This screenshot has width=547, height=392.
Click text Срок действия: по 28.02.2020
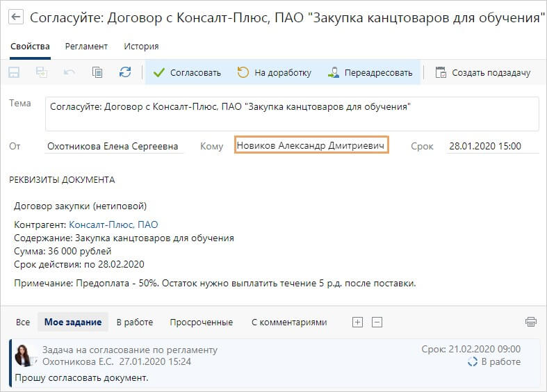click(x=79, y=264)
